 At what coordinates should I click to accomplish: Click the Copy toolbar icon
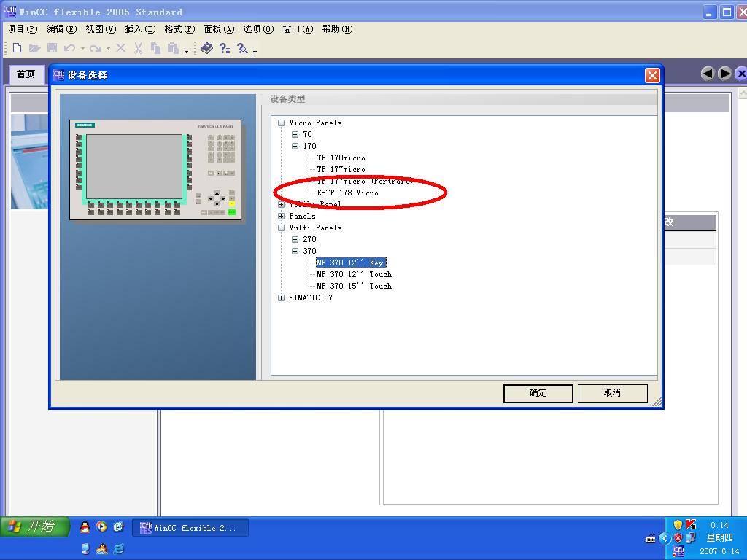point(155,48)
